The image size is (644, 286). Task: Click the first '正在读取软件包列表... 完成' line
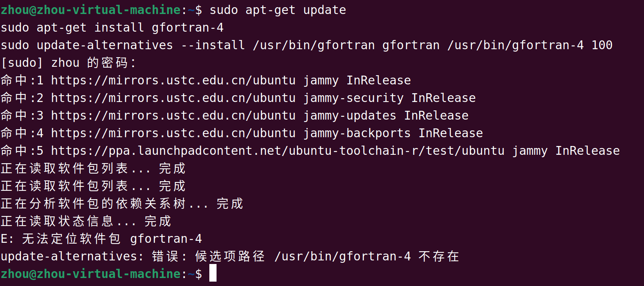(x=93, y=168)
